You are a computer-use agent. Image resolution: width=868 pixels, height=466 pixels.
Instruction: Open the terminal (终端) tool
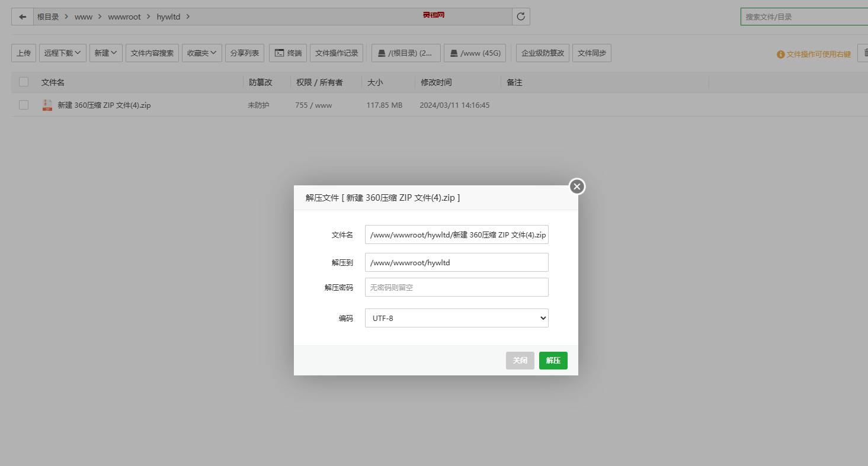tap(288, 53)
